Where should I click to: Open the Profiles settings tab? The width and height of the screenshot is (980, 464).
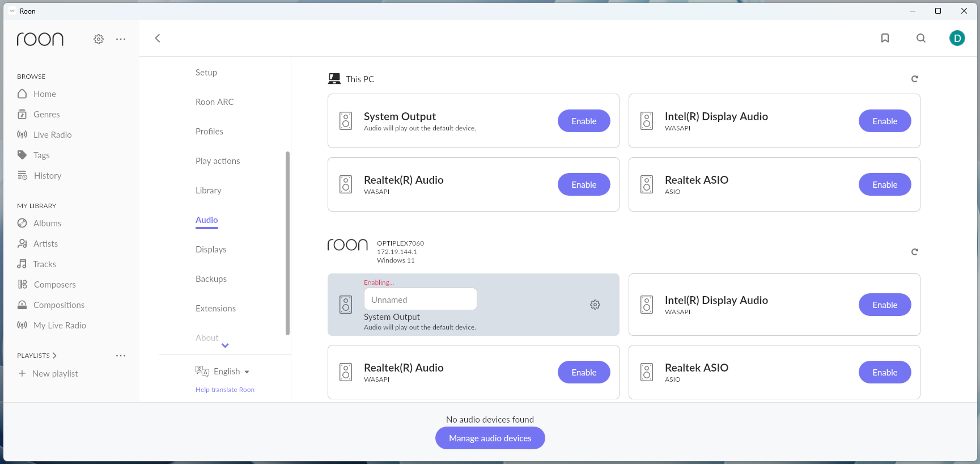click(209, 132)
